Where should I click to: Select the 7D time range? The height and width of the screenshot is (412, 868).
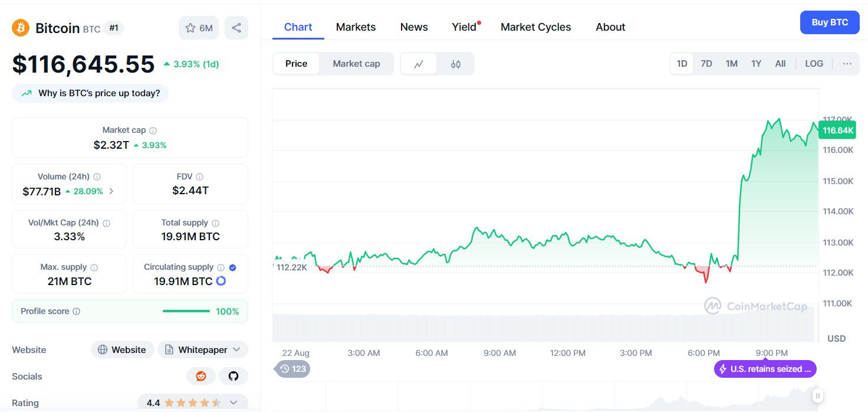click(706, 64)
